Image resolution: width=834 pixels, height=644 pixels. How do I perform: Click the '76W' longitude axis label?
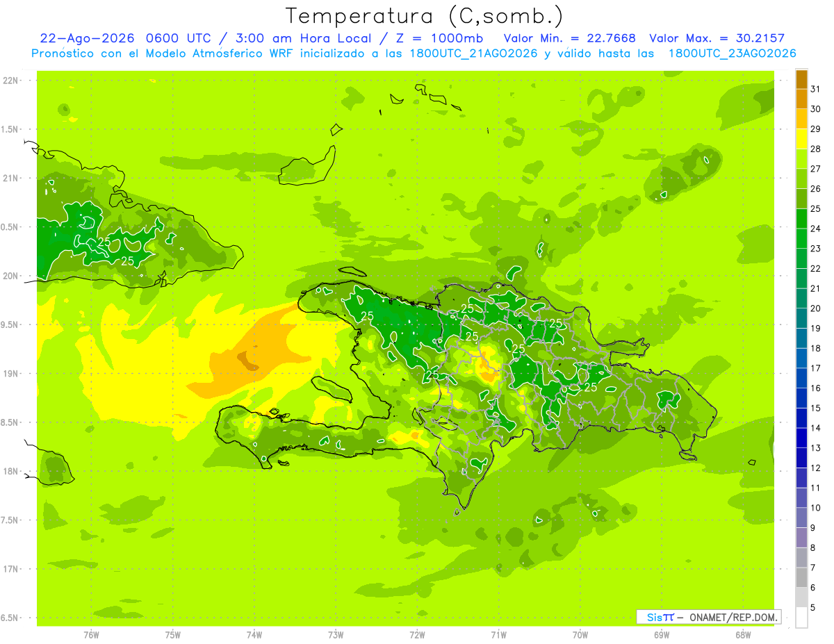pyautogui.click(x=91, y=634)
